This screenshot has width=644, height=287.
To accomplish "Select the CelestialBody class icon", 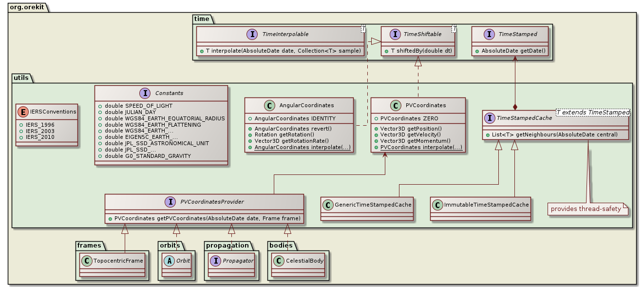I will coord(280,261).
